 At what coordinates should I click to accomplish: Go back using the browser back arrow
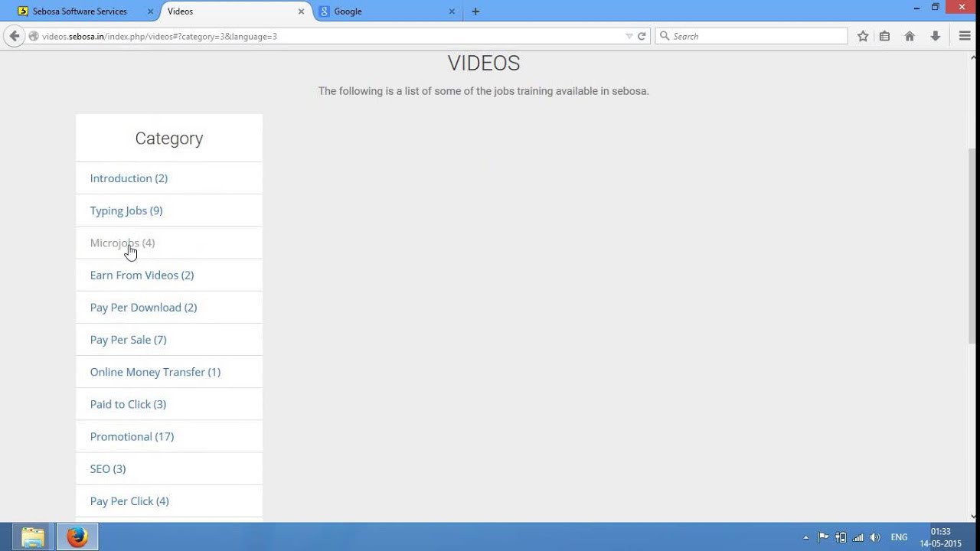click(x=15, y=36)
